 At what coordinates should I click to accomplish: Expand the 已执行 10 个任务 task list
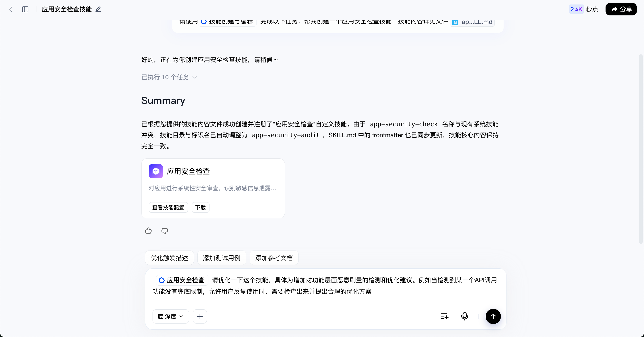point(169,77)
